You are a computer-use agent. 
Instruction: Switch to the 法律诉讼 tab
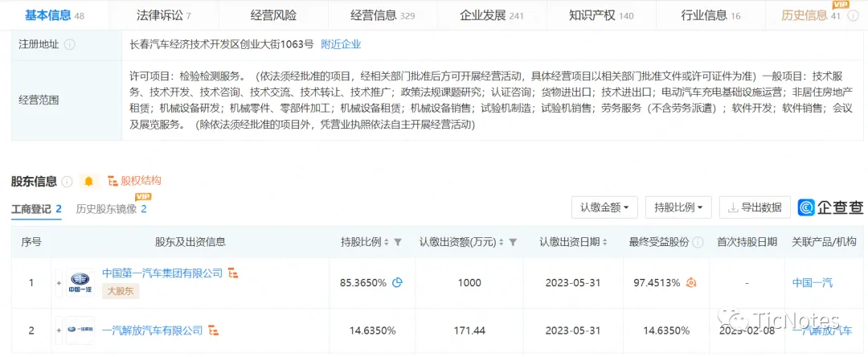coord(163,15)
